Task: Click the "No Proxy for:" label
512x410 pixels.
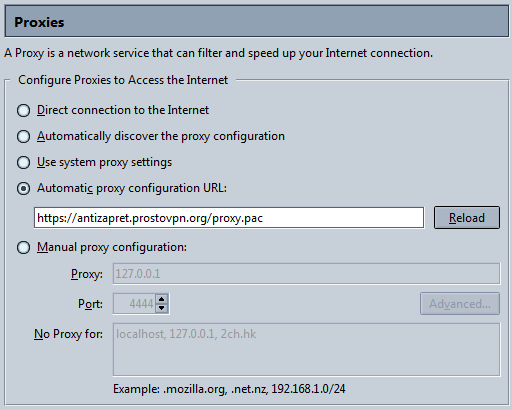Action: 68,334
